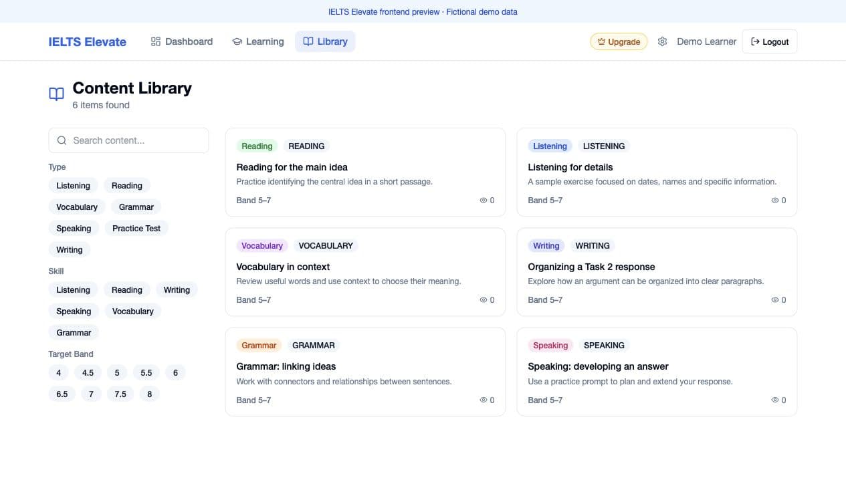This screenshot has width=846, height=504.
Task: Log out using the Logout button
Action: 770,41
